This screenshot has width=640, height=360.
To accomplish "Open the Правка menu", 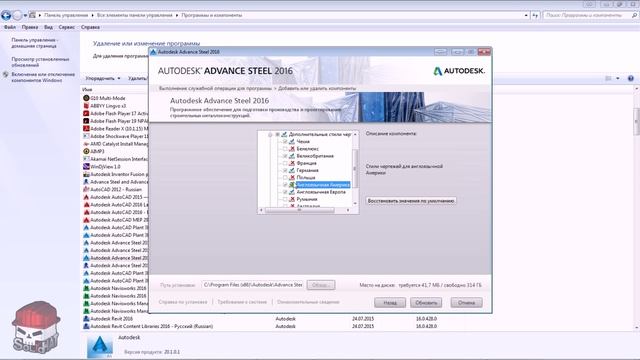I will pos(30,27).
